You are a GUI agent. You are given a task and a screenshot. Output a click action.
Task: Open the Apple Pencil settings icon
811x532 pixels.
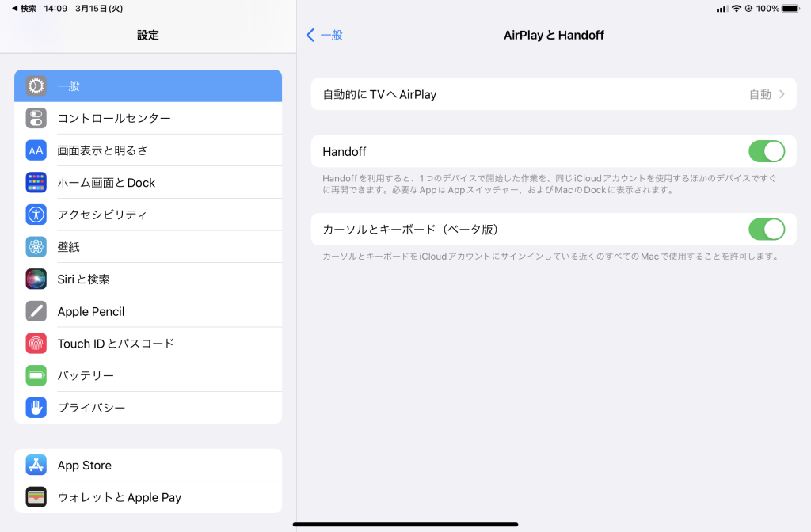tap(35, 311)
